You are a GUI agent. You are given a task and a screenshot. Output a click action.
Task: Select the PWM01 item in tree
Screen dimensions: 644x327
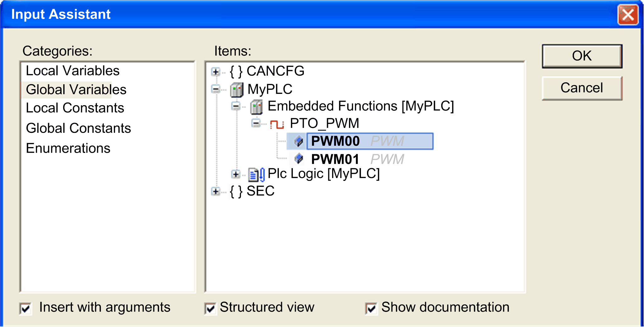[x=335, y=159]
